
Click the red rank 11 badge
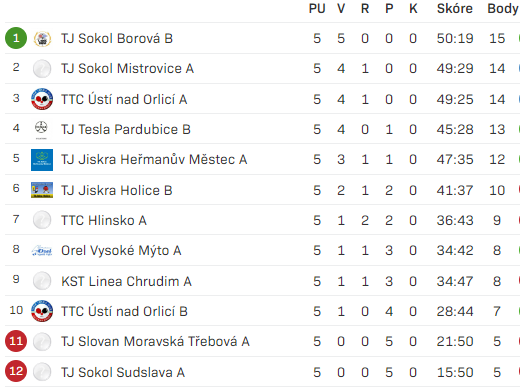click(x=16, y=341)
